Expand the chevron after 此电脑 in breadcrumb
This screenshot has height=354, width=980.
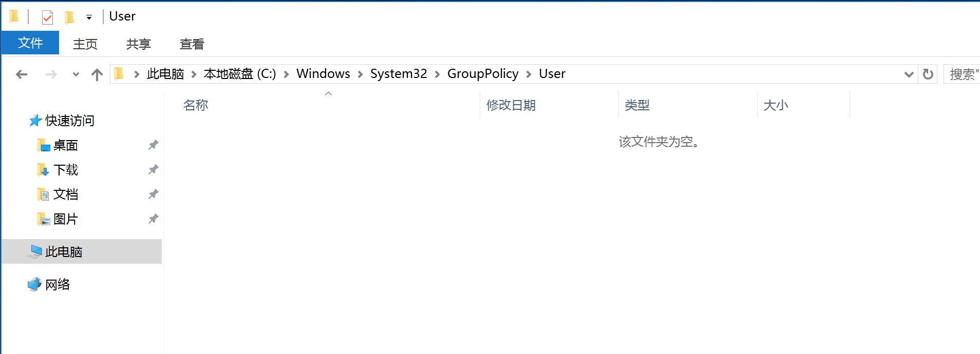[194, 74]
